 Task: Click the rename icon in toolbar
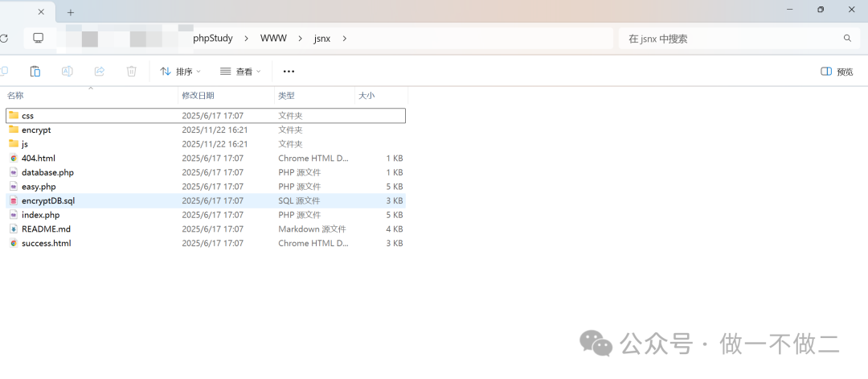coord(67,71)
